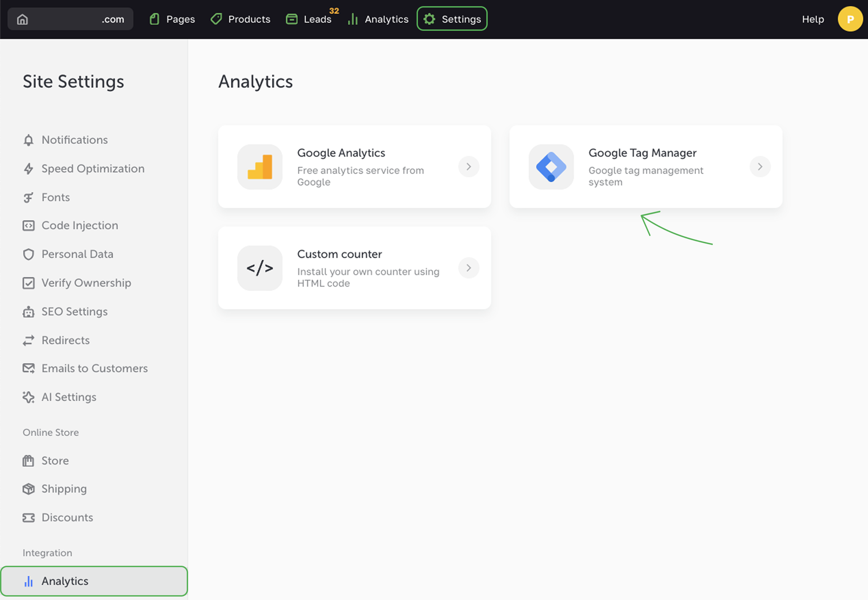Click the Google Tag Manager diamond logo
868x600 pixels.
[551, 167]
